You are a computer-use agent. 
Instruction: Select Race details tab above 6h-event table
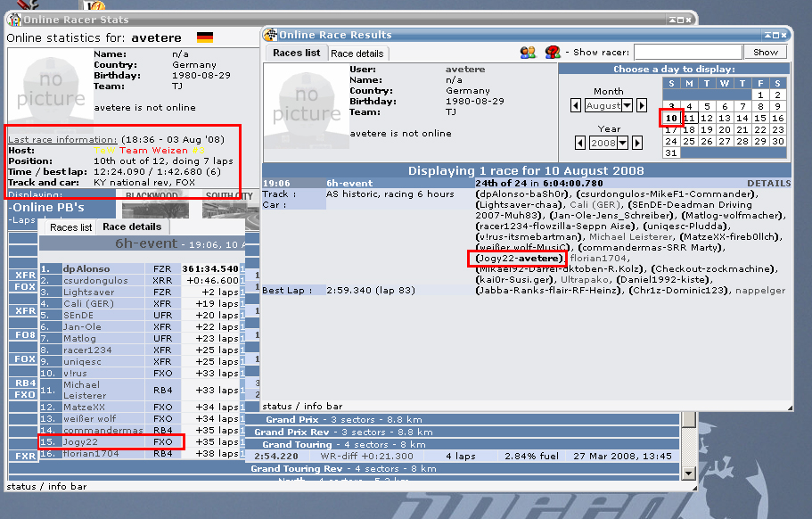[x=132, y=227]
